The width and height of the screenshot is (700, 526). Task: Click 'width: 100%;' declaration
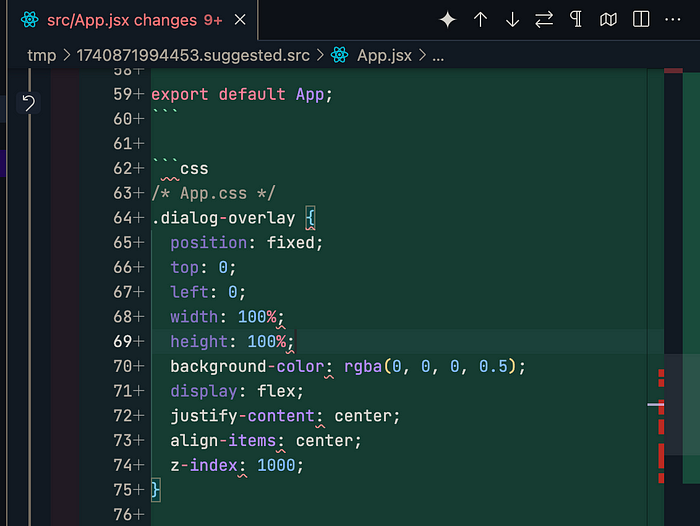227,317
